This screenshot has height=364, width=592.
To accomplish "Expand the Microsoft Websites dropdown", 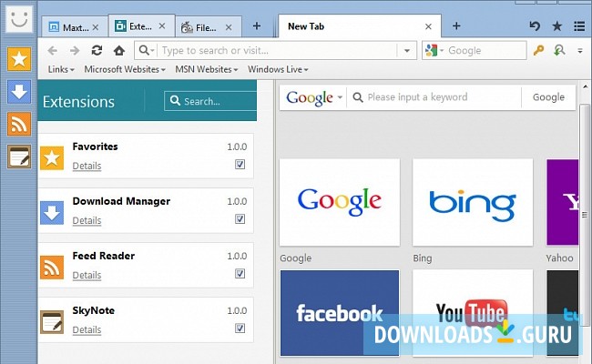I will [125, 69].
